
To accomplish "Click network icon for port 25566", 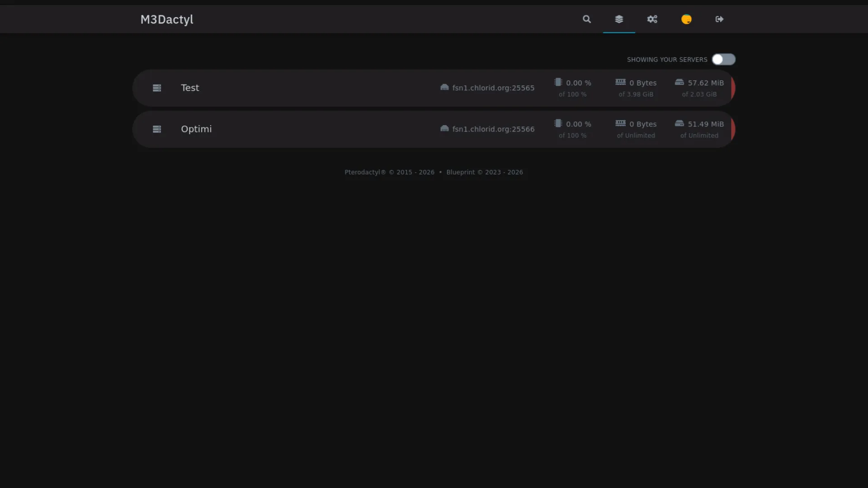I will click(x=444, y=128).
